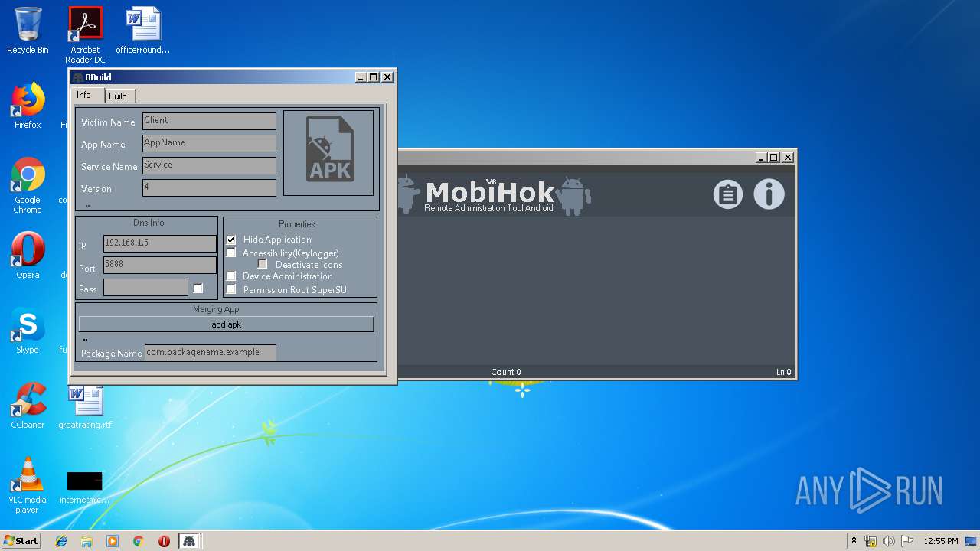This screenshot has height=551, width=980.
Task: Click in the App Name field
Action: pos(209,143)
